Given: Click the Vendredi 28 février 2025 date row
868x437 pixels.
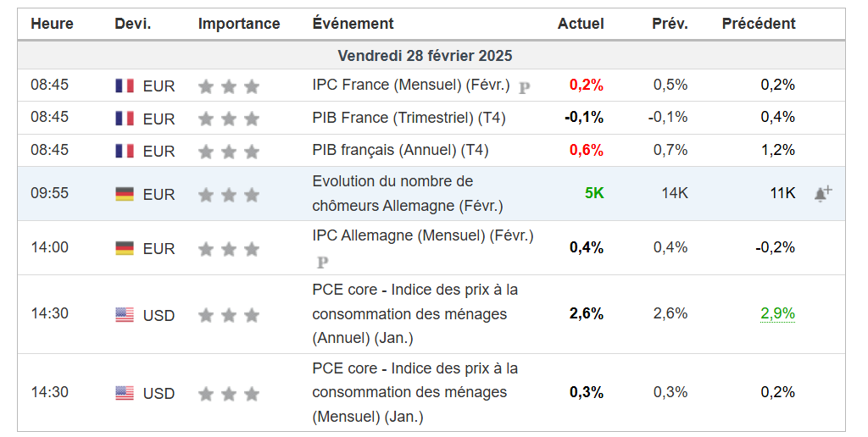Looking at the screenshot, I should tap(425, 56).
